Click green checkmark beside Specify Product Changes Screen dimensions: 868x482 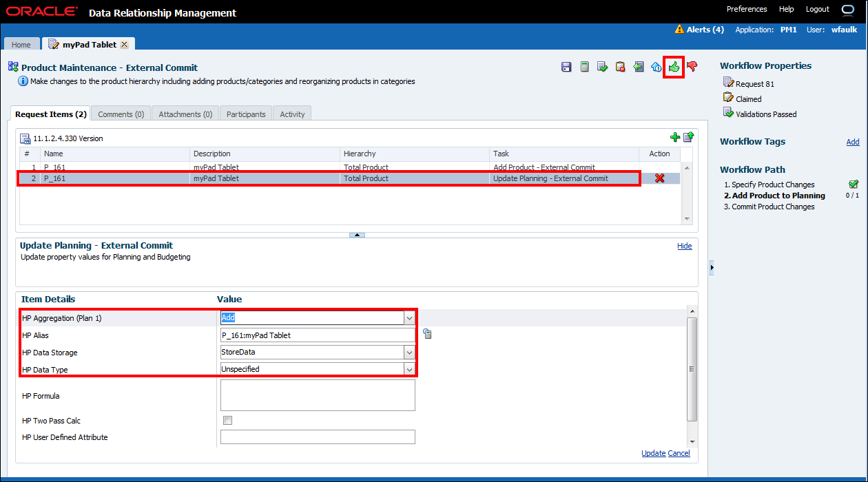pyautogui.click(x=854, y=185)
